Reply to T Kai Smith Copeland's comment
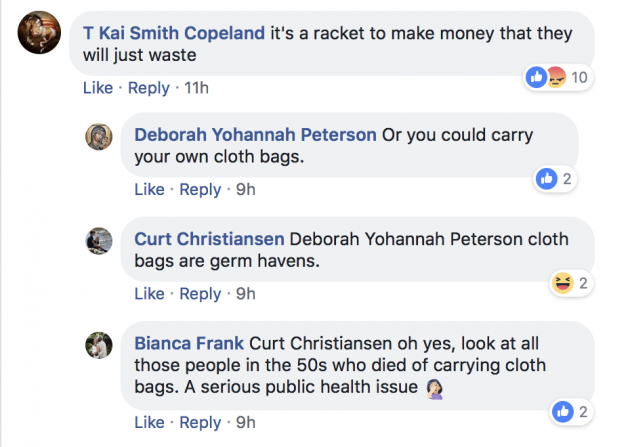Screen dimensions: 630x447 (x=148, y=88)
